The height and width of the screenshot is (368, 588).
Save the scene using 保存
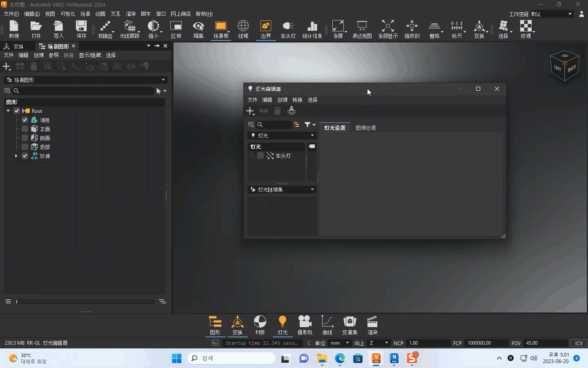[x=81, y=29]
